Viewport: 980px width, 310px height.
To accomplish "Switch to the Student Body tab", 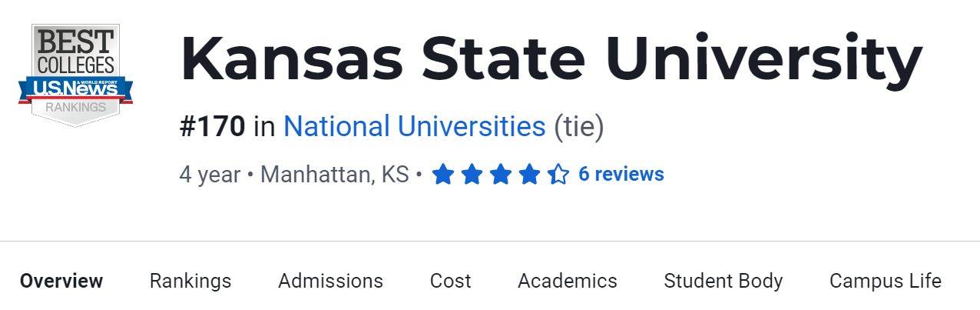I will click(x=723, y=282).
